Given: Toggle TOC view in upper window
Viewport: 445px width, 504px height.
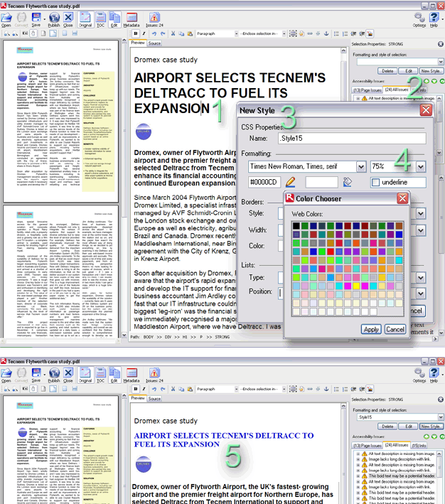Looking at the screenshot, I should tap(101, 20).
